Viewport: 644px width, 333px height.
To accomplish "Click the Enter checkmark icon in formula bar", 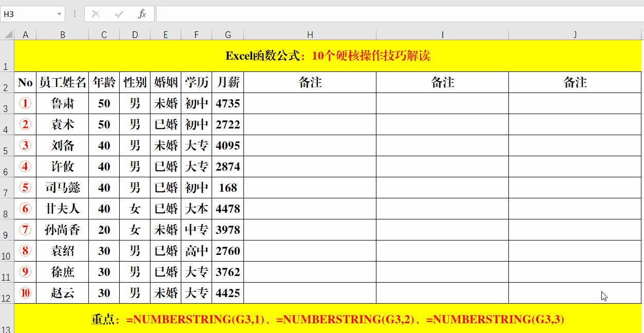I will [119, 14].
